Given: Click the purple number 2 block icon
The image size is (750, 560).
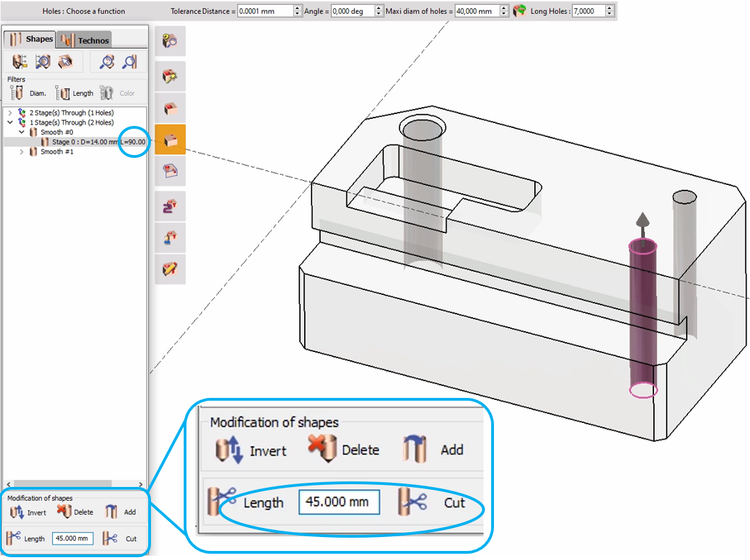Looking at the screenshot, I should (170, 206).
